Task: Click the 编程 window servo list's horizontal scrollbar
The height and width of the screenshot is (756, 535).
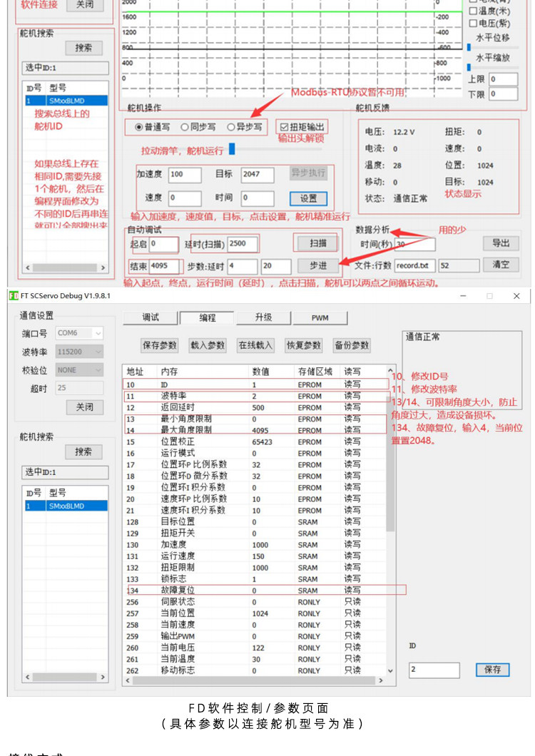Action: pos(65,677)
